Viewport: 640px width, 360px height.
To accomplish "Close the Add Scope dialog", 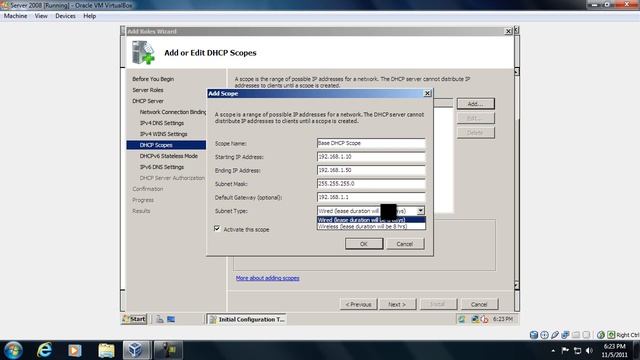I will click(427, 93).
